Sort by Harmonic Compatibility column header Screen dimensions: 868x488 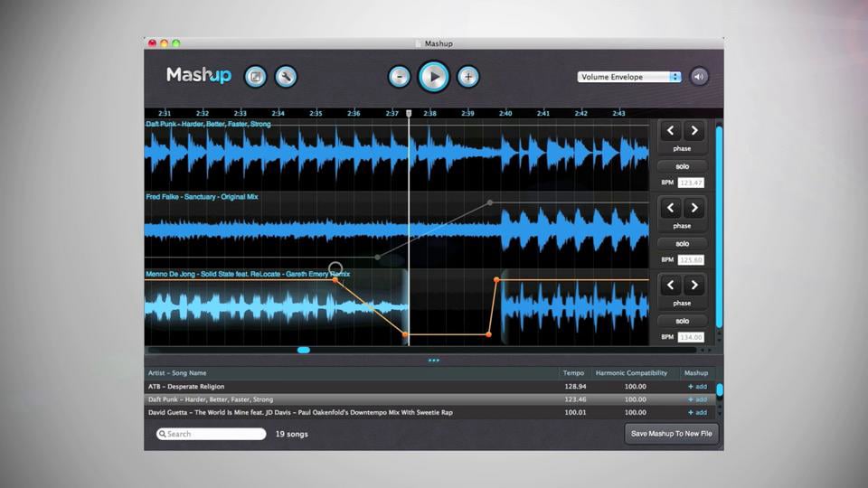click(x=631, y=373)
